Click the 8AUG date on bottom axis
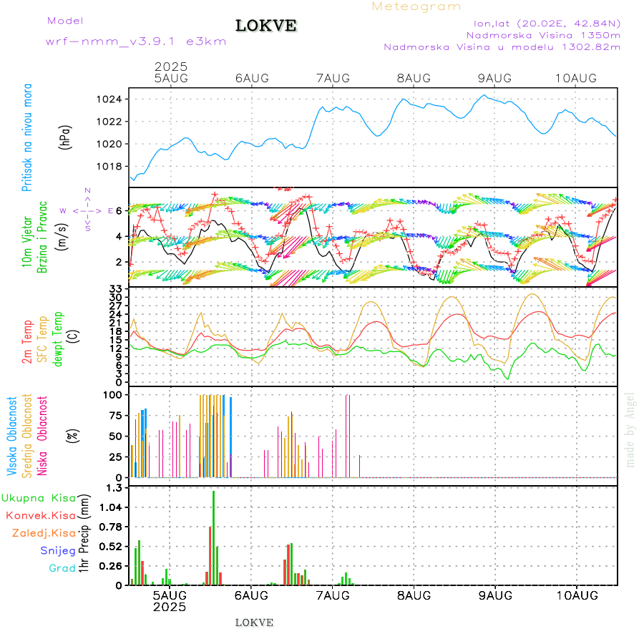 click(414, 595)
